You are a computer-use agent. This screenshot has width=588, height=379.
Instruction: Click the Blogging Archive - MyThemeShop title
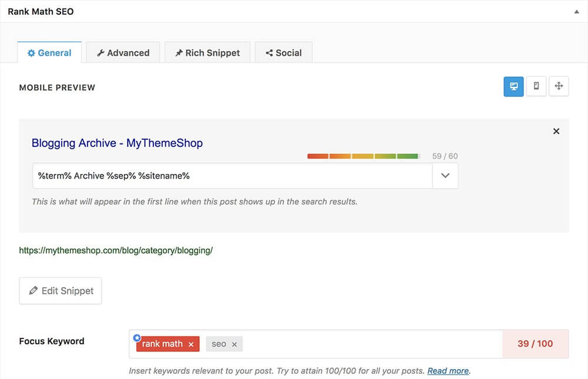click(x=117, y=143)
